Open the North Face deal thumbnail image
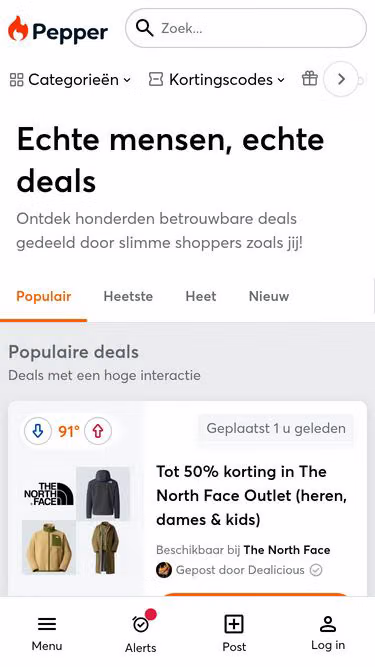The image size is (375, 667). pyautogui.click(x=76, y=520)
